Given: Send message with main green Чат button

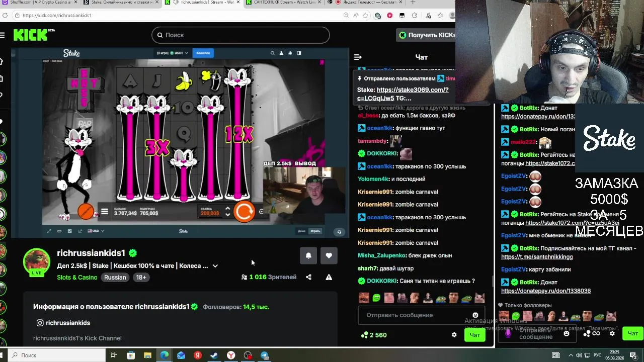Looking at the screenshot, I should click(474, 335).
